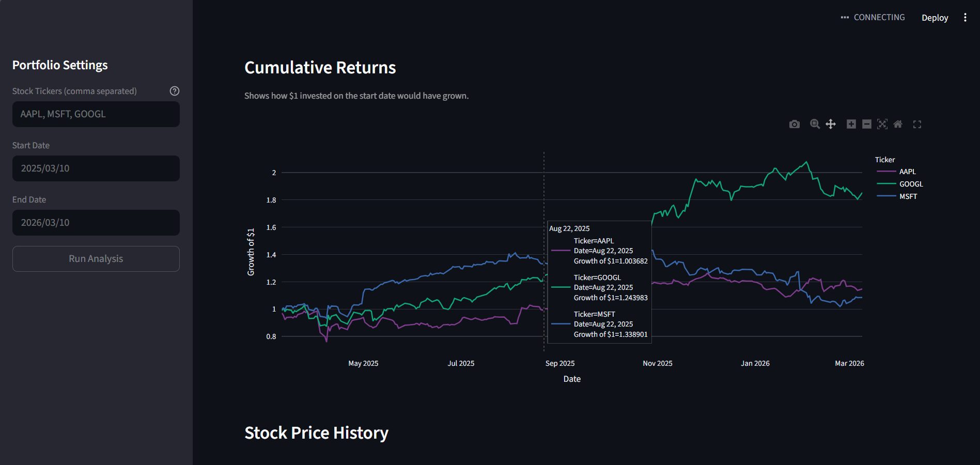Toggle MSFT series in chart legend

pos(897,196)
